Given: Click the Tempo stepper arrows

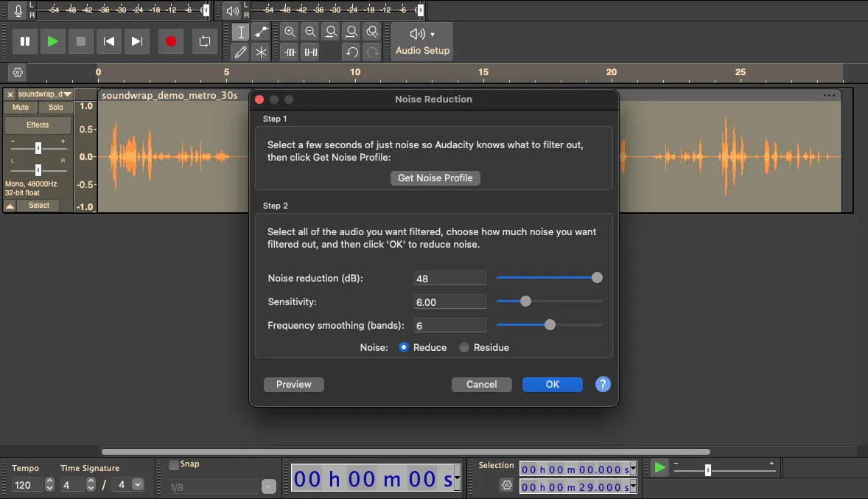Looking at the screenshot, I should coord(49,484).
